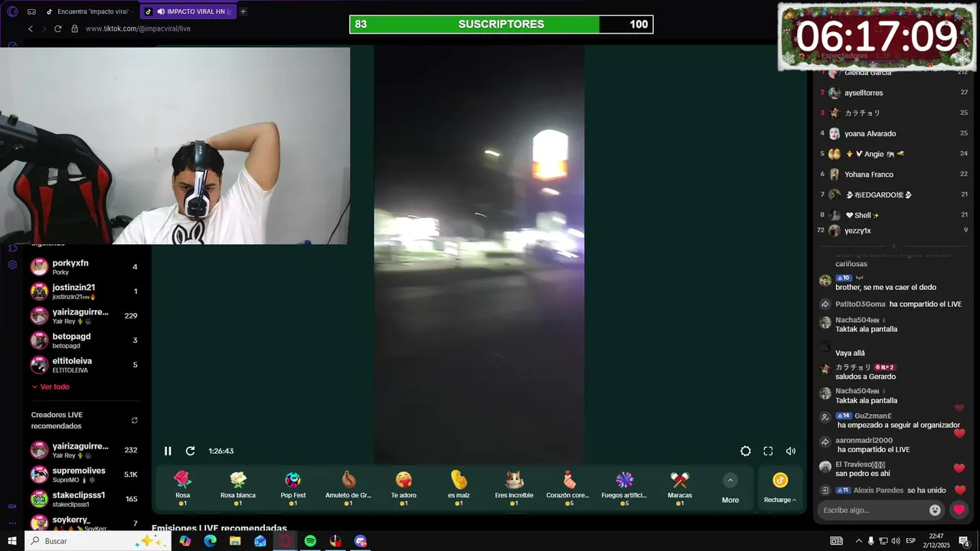Launch Copilot from the taskbar
980x551 pixels.
tap(185, 541)
